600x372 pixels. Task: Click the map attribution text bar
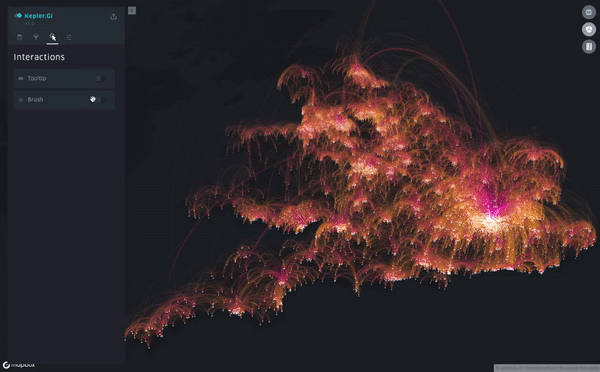pyautogui.click(x=546, y=368)
